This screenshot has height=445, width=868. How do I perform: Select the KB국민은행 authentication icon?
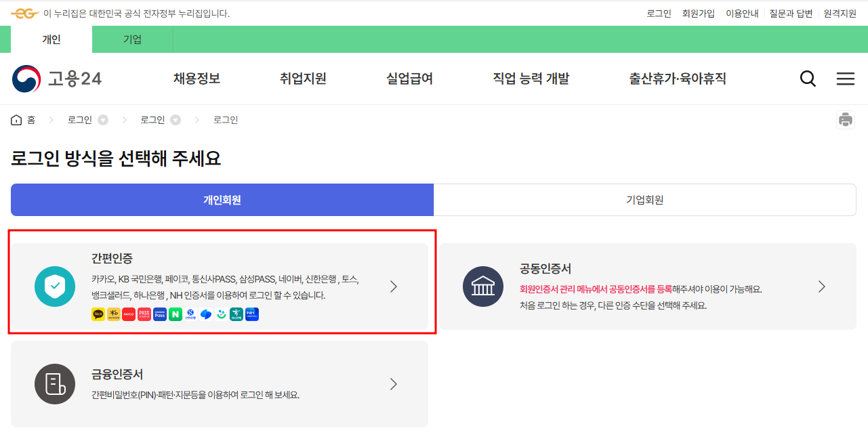pyautogui.click(x=113, y=314)
